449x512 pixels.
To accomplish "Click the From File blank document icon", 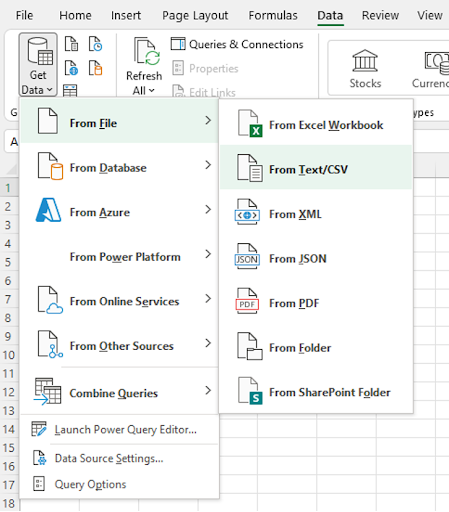I will [x=47, y=121].
